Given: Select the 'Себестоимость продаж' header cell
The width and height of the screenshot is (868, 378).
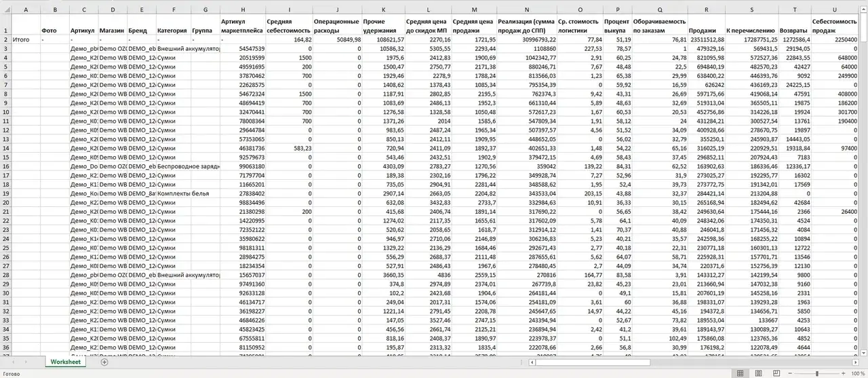Looking at the screenshot, I should click(835, 24).
